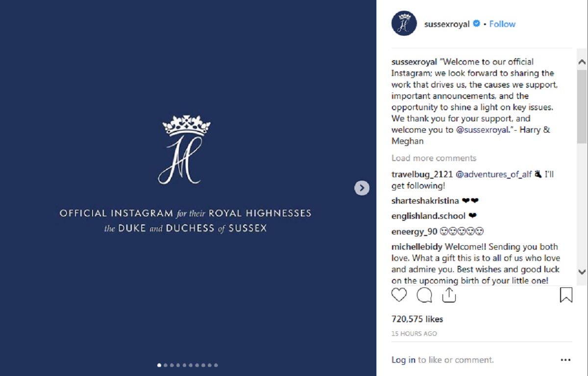View the 720,575 likes list
The height and width of the screenshot is (376, 588).
tap(417, 319)
